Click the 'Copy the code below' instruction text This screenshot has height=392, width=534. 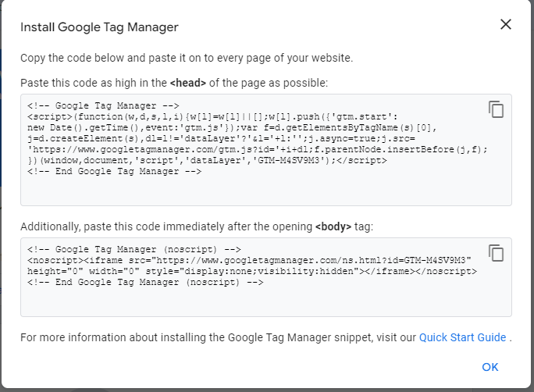pos(187,58)
